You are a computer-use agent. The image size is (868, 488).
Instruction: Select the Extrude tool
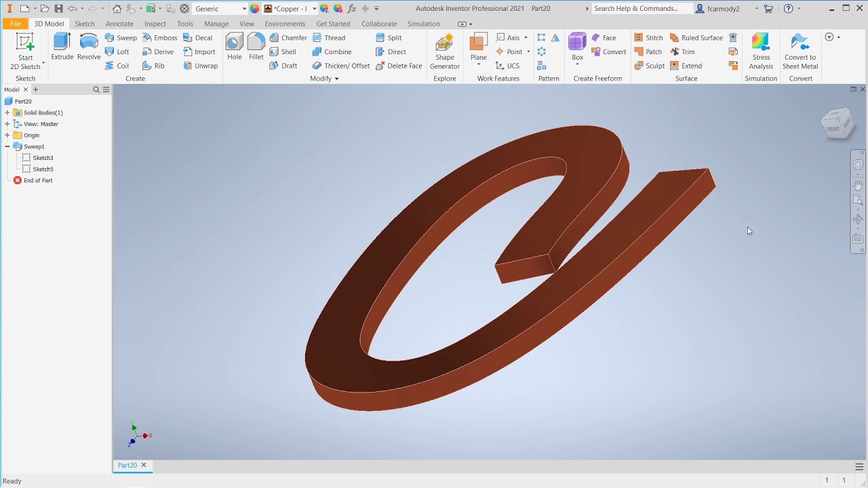(62, 47)
